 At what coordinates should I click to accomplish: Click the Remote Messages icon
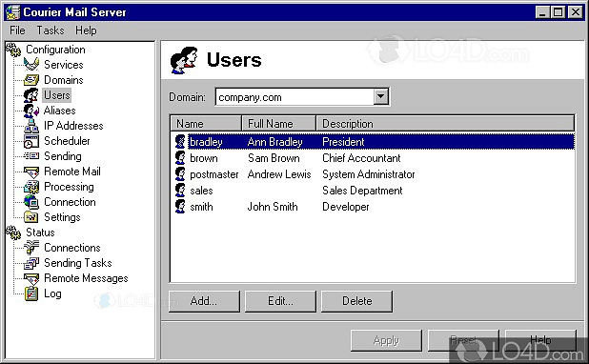pyautogui.click(x=31, y=278)
